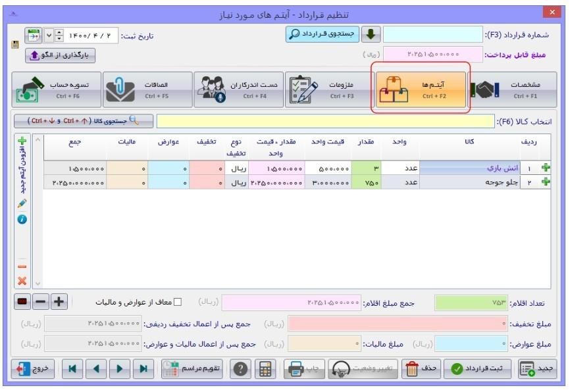Click the table scrollbar down arrow

38,283
